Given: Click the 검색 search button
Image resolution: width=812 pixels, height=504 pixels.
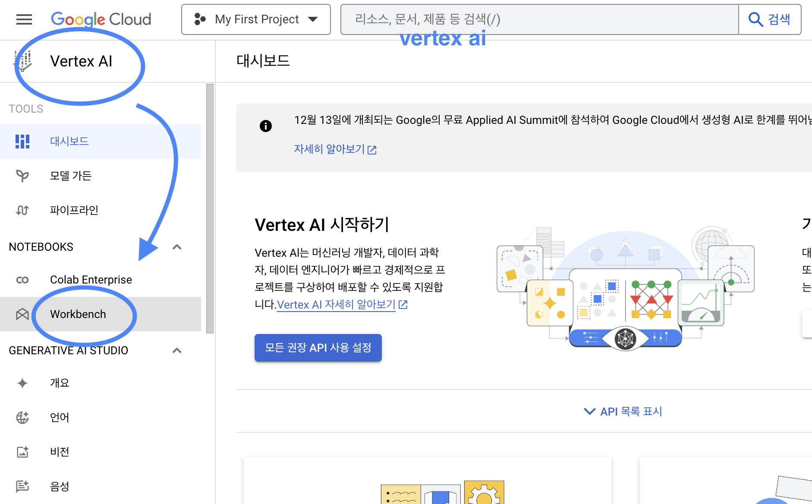Looking at the screenshot, I should (770, 19).
